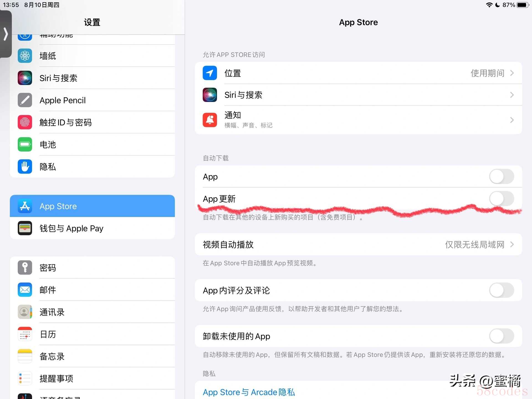Screen dimensions: 532x399
Task: Expand the side panel arrow handle
Action: 6,34
